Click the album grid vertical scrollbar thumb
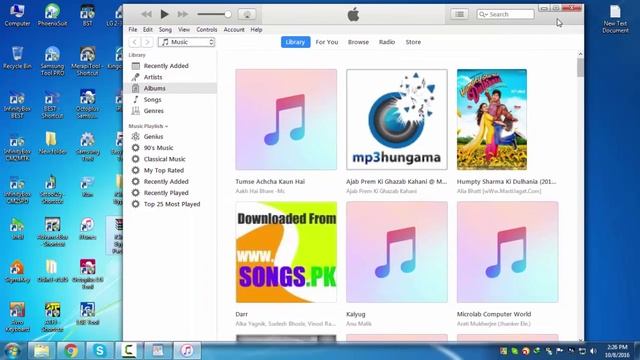Image resolution: width=640 pixels, height=360 pixels. tap(580, 67)
